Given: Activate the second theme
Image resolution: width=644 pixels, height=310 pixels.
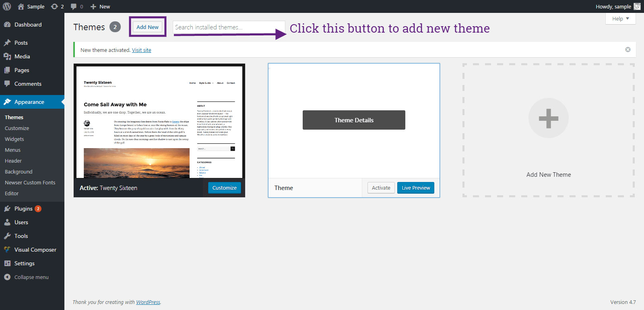Looking at the screenshot, I should 381,188.
